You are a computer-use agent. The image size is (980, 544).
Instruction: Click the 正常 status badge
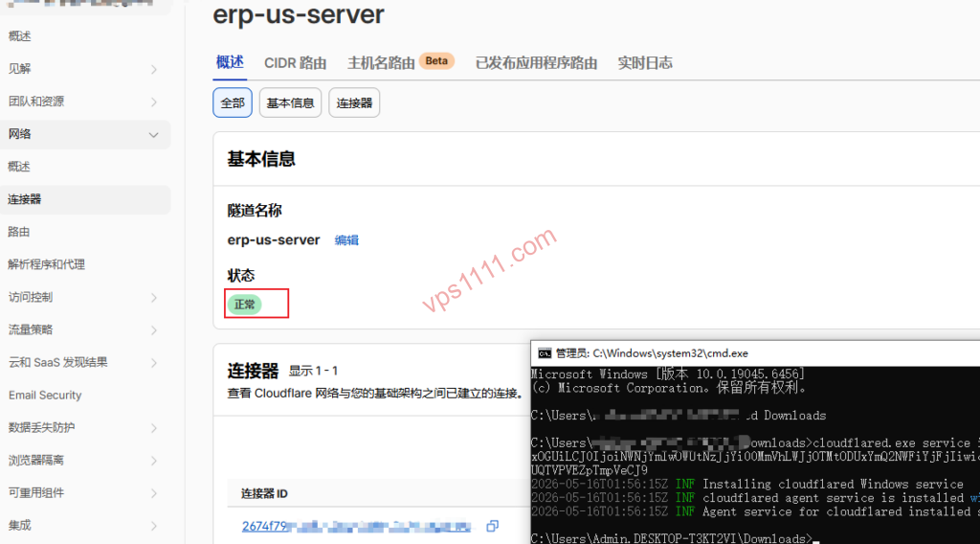click(244, 305)
